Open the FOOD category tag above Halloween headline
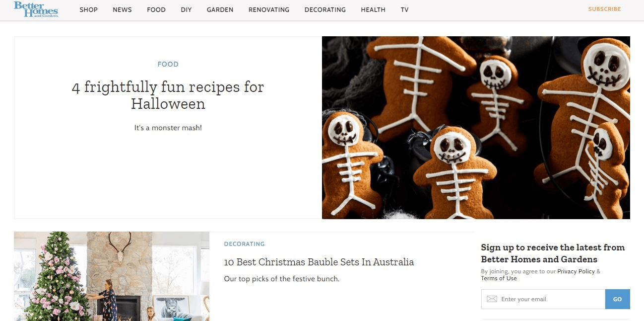644x321 pixels. coord(168,64)
